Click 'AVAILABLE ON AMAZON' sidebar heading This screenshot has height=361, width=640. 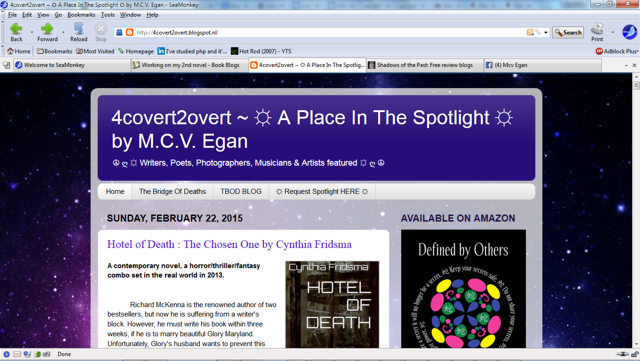tap(458, 218)
